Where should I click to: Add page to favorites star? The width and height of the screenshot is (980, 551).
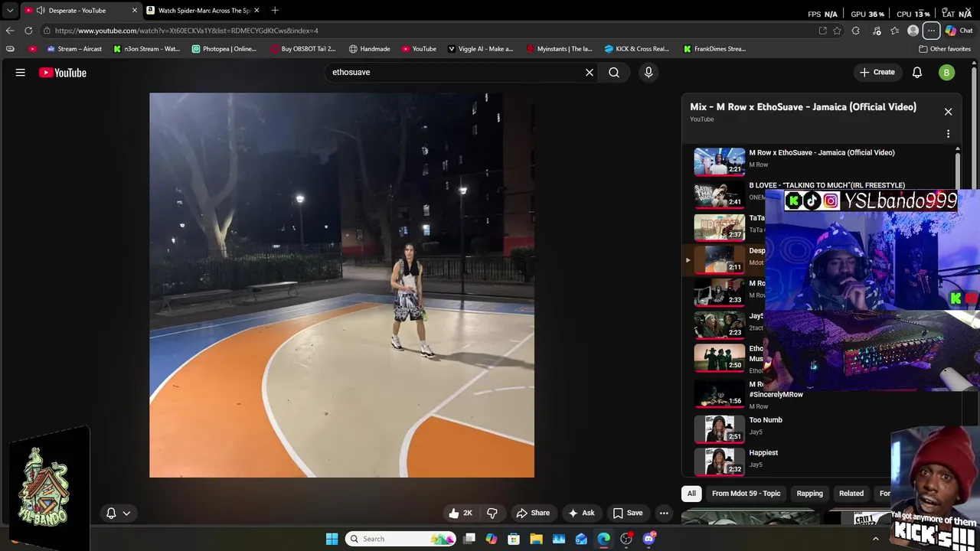pos(838,31)
